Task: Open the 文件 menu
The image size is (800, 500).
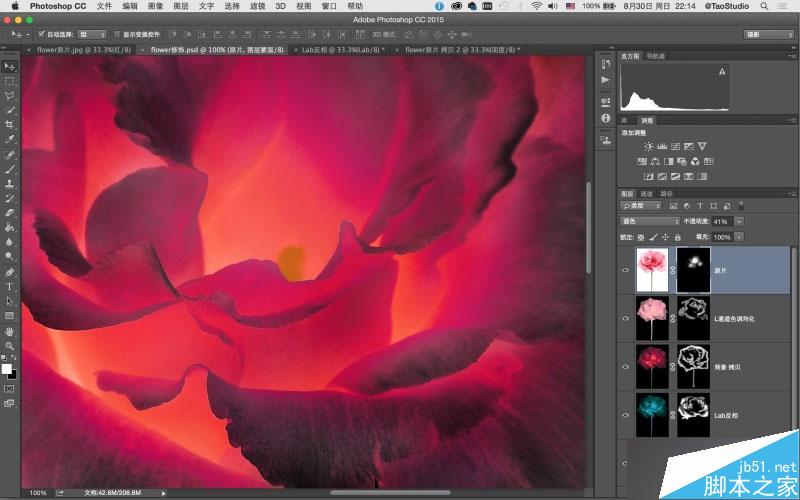Action: (104, 6)
